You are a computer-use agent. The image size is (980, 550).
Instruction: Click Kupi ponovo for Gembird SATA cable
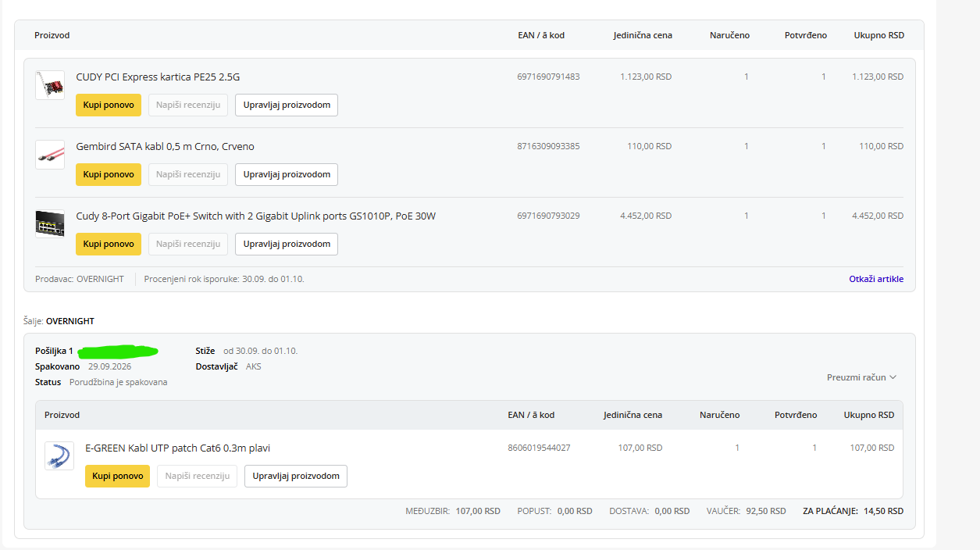tap(109, 174)
